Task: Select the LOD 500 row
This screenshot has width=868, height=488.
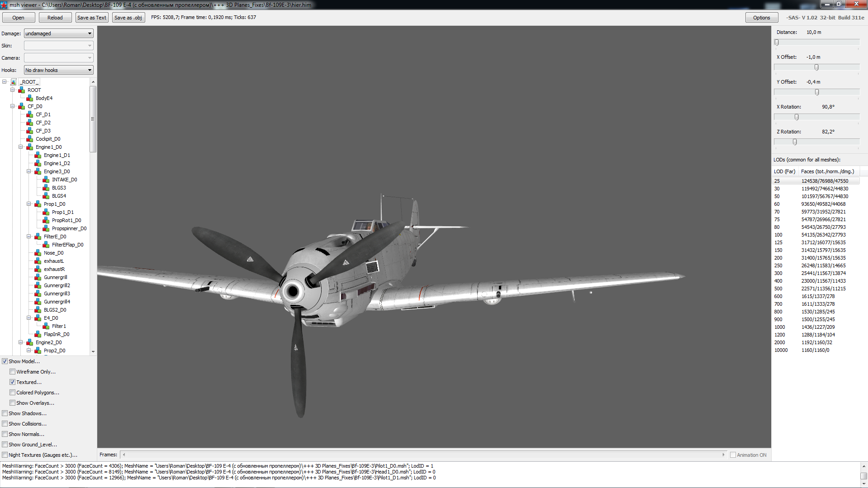Action: (x=816, y=289)
